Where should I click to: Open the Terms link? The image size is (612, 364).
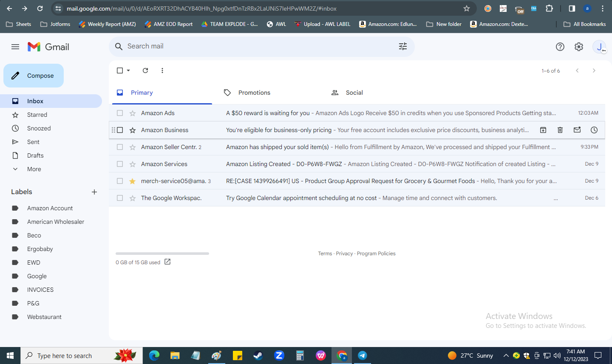325,254
